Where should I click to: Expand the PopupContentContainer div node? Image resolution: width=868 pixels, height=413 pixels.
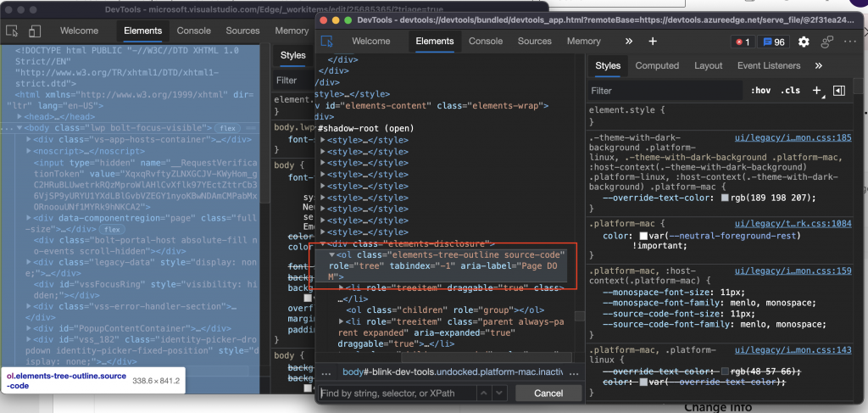(29, 329)
